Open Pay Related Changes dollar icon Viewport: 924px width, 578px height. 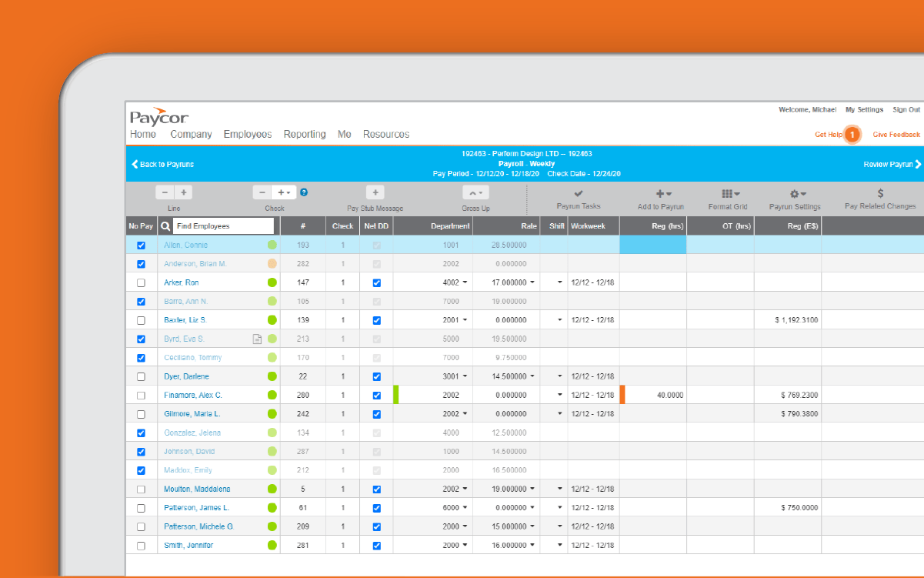point(880,193)
